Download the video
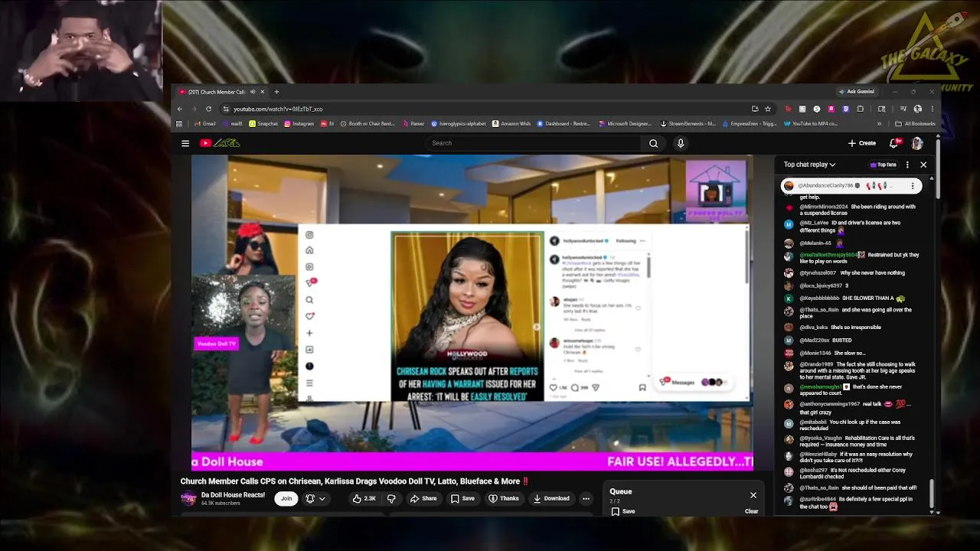The image size is (980, 551). click(551, 499)
